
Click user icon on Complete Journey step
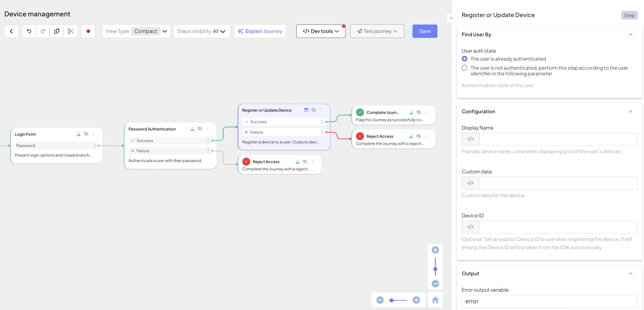click(x=411, y=112)
